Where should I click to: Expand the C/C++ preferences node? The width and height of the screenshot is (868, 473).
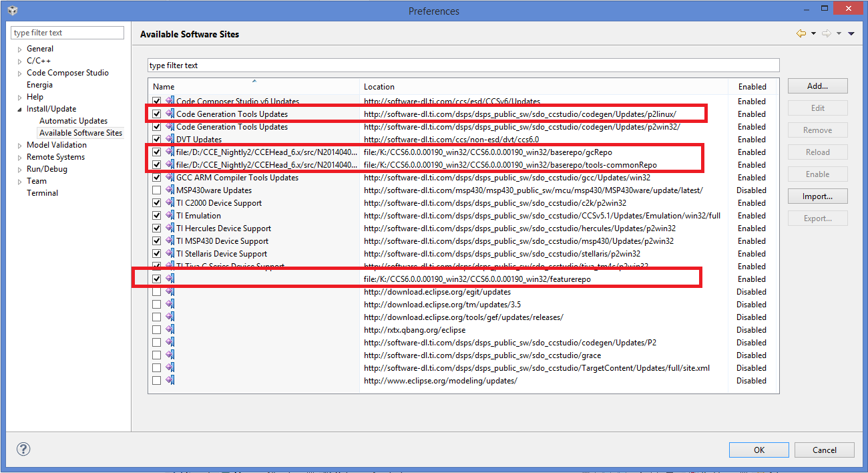[x=19, y=61]
